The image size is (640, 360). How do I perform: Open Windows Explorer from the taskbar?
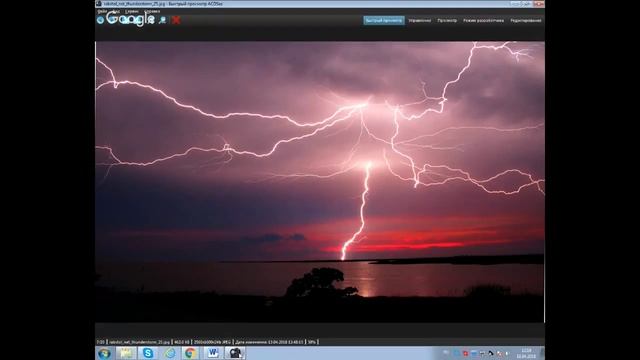point(126,353)
